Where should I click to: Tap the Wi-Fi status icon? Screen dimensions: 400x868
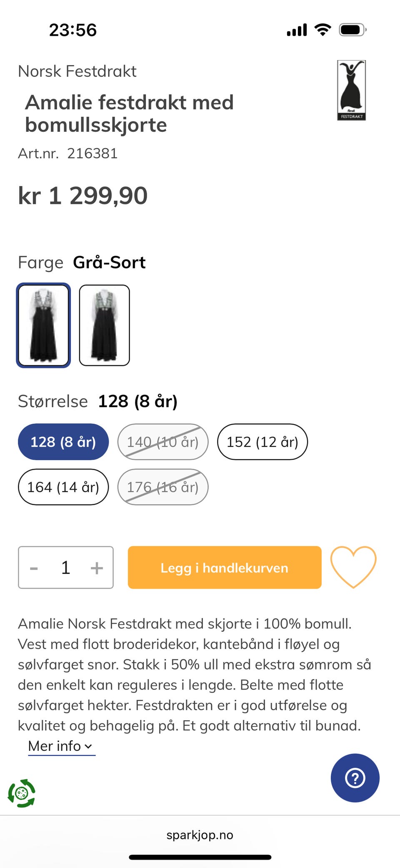(322, 30)
